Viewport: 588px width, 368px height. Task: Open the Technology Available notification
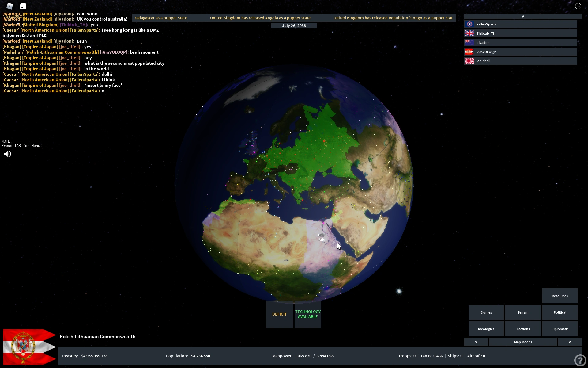pyautogui.click(x=308, y=314)
